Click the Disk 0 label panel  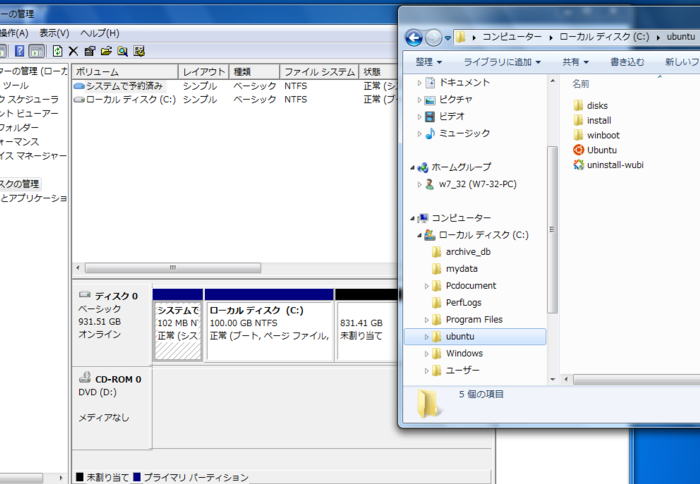coord(112,325)
